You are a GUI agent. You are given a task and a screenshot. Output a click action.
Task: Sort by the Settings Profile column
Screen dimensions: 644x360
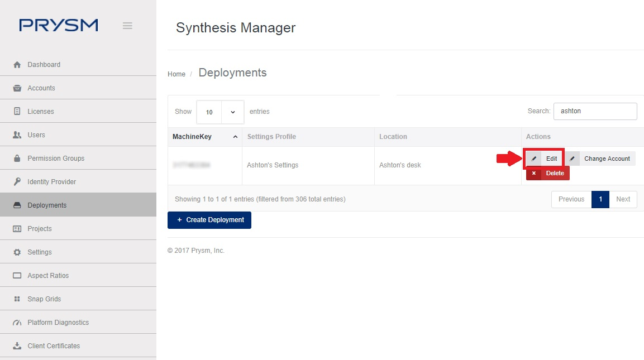click(x=308, y=137)
